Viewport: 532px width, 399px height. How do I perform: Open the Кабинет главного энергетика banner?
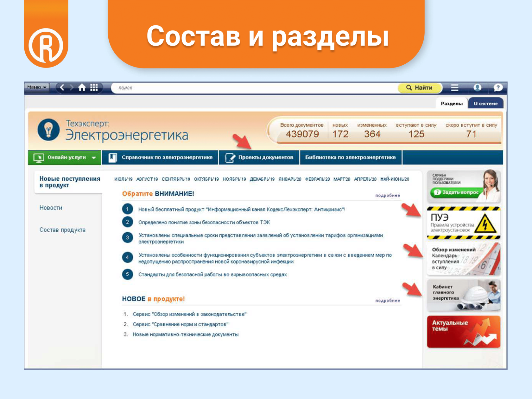[x=464, y=295]
